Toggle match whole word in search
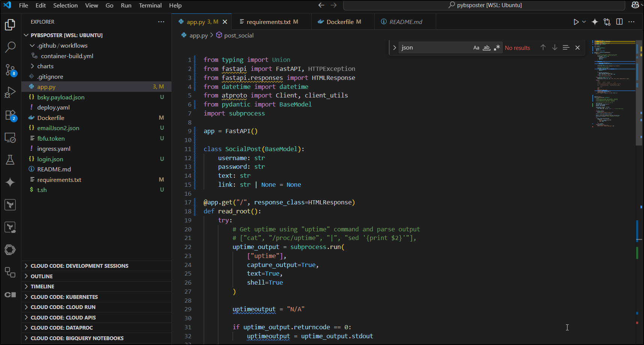This screenshot has height=345, width=644. (x=486, y=47)
